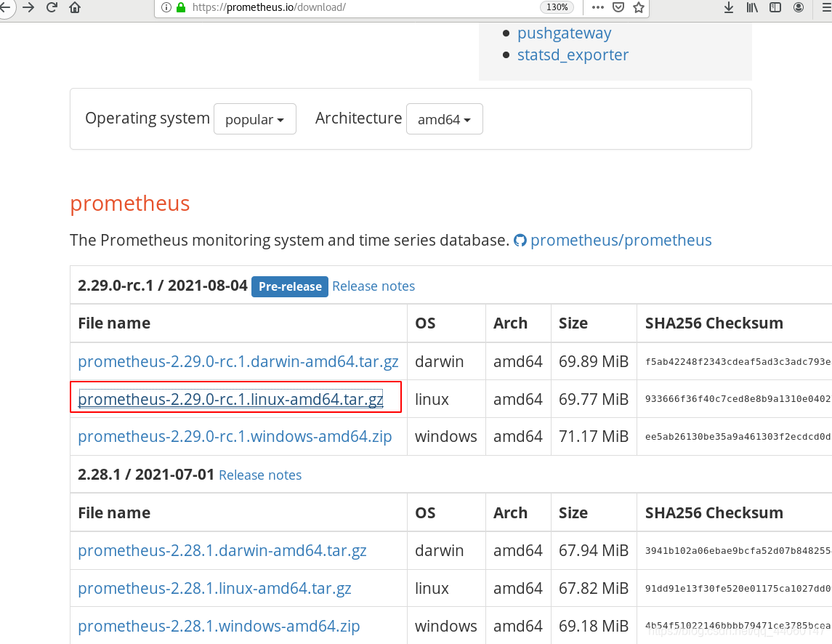Download prometheus-2.29.0-rc.1.windows-amd64.zip

click(x=235, y=436)
